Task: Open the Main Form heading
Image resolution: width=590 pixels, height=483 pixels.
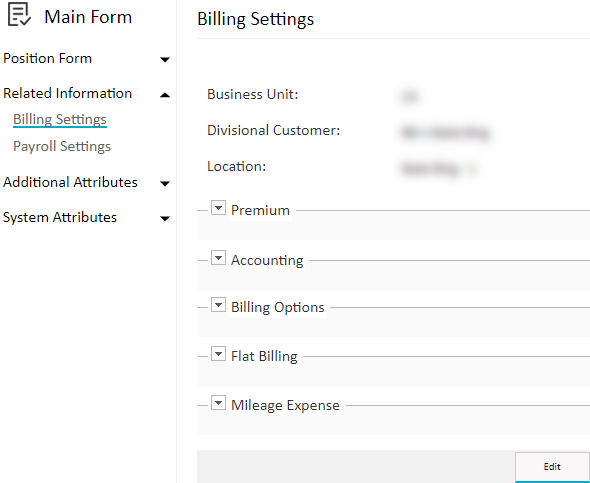Action: click(x=88, y=17)
